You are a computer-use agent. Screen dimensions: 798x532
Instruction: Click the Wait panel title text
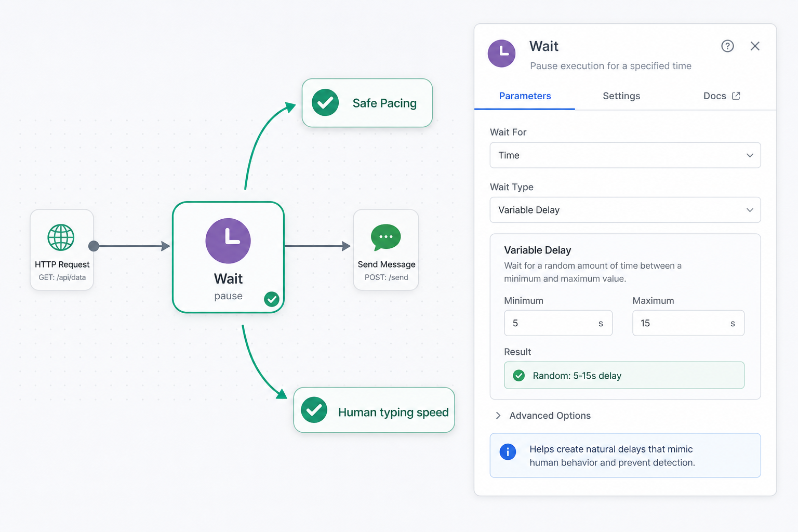(x=544, y=46)
